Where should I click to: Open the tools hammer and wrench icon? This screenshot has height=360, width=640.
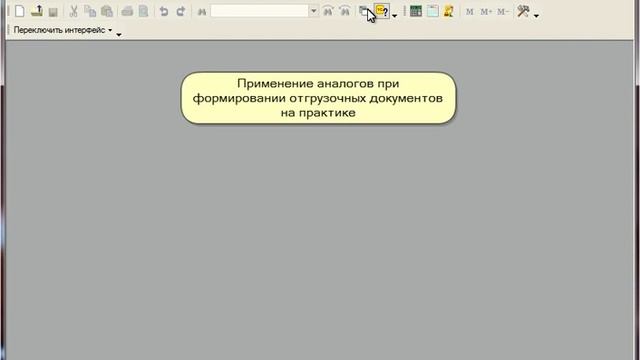tap(523, 11)
